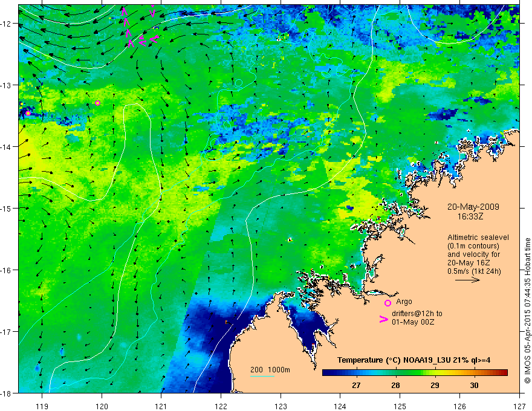Click the drifters legend magenta arrow

click(383, 319)
